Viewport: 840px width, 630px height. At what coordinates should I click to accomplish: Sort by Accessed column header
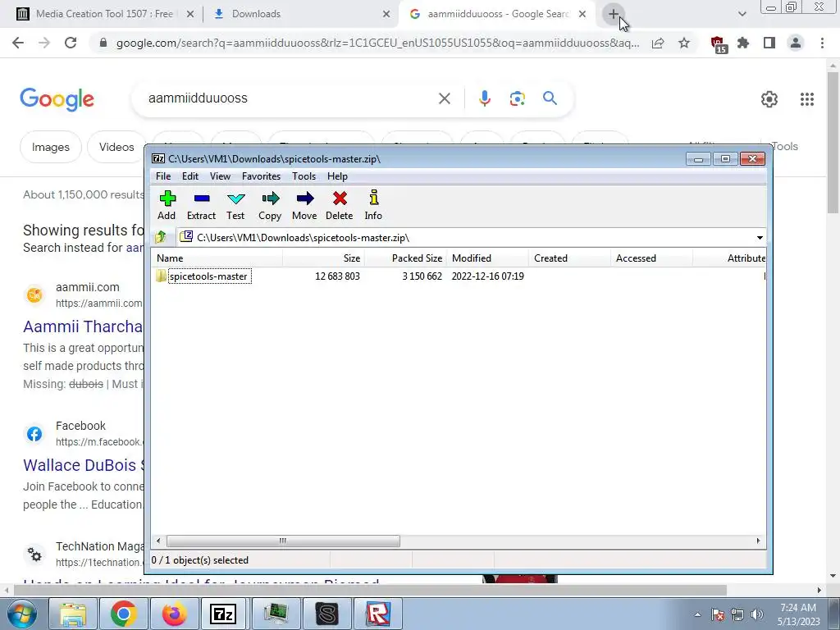(651, 258)
